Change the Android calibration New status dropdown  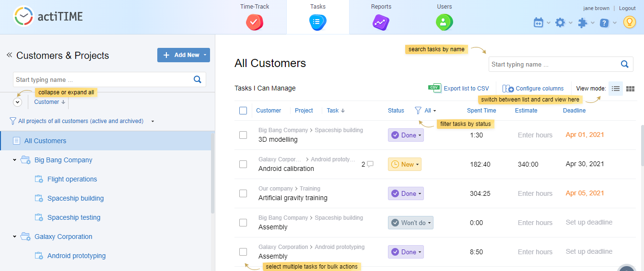coord(405,164)
